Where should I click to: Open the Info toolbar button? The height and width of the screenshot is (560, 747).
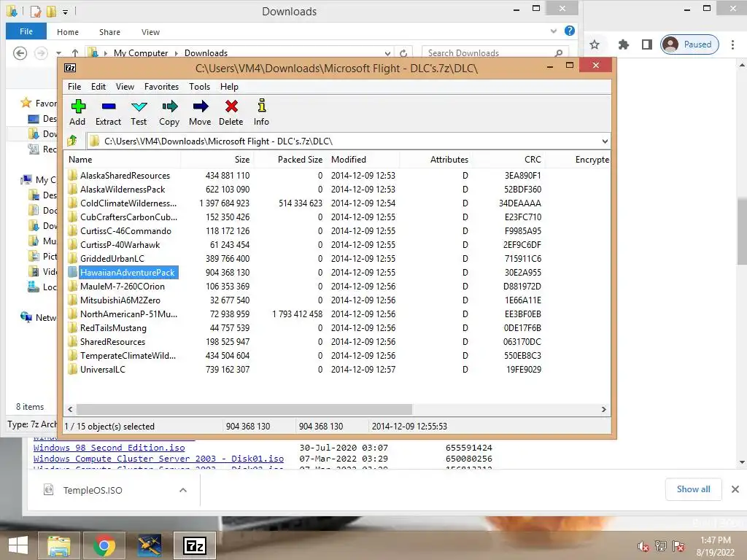coord(261,112)
